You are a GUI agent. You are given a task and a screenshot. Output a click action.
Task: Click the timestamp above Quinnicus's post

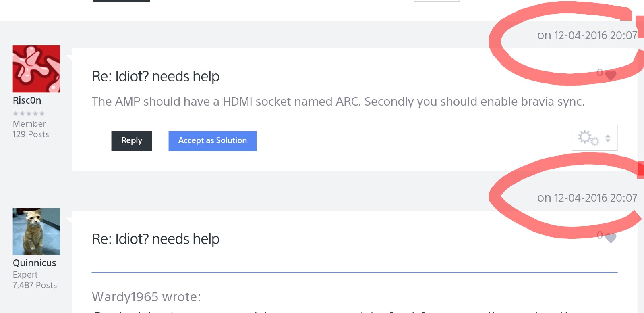pos(587,198)
